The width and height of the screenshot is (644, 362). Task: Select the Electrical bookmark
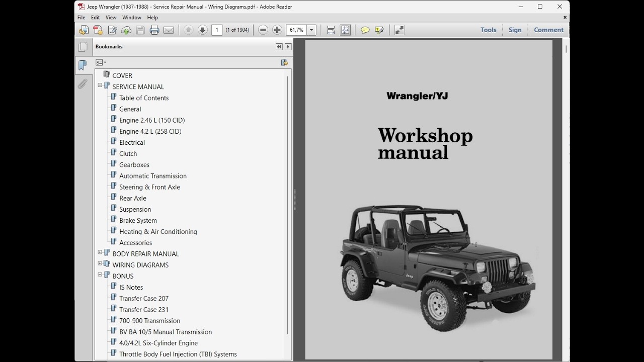point(132,142)
